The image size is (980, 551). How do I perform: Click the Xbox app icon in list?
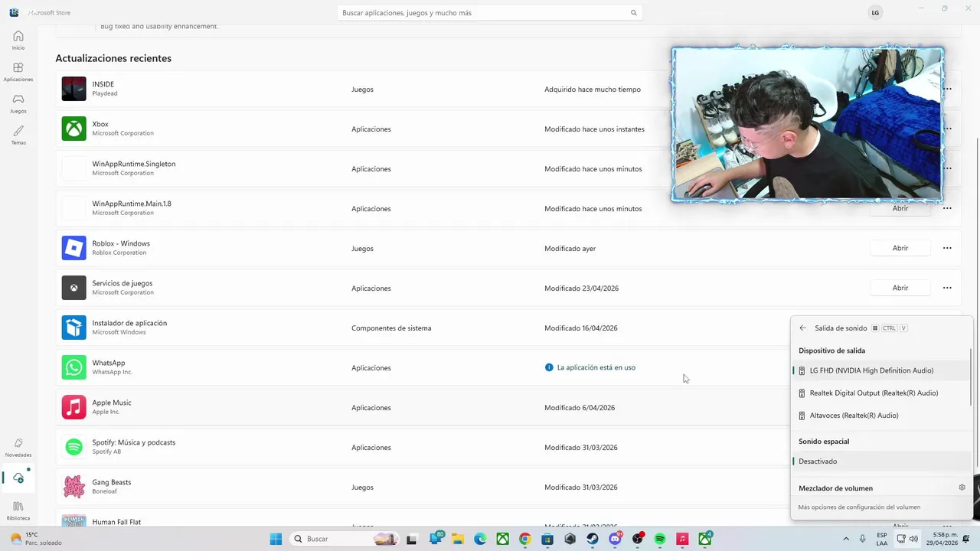pos(74,129)
